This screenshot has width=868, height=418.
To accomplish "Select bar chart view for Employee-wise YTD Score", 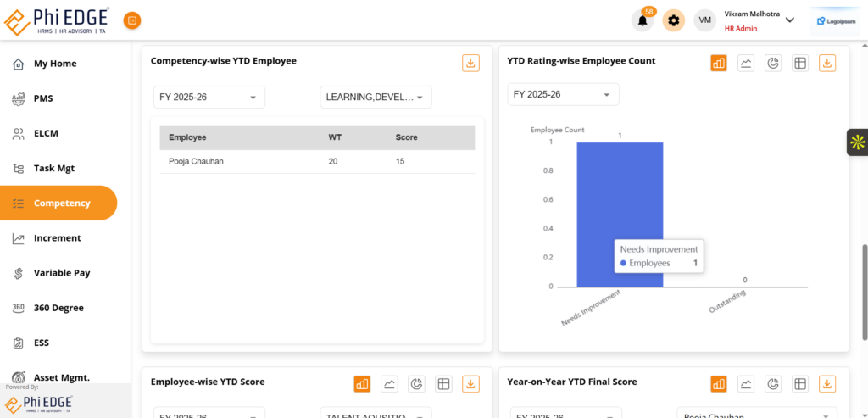I will (362, 384).
